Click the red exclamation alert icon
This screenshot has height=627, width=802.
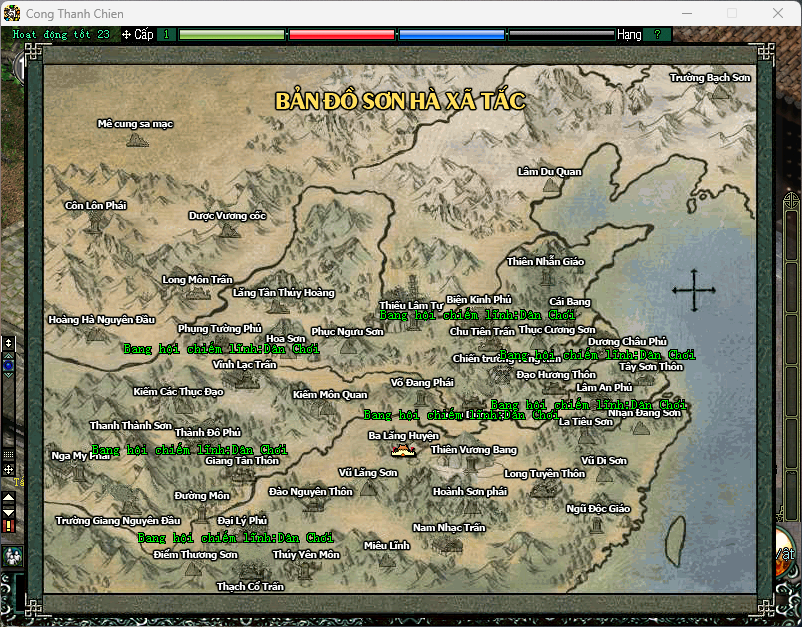click(x=9, y=525)
